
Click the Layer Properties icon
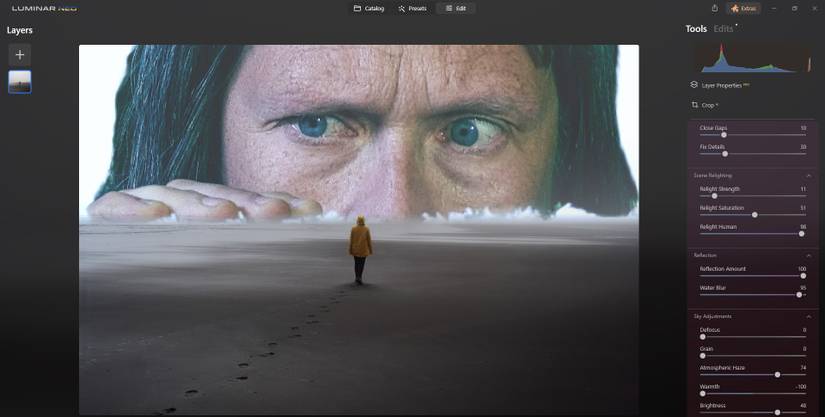[x=694, y=85]
